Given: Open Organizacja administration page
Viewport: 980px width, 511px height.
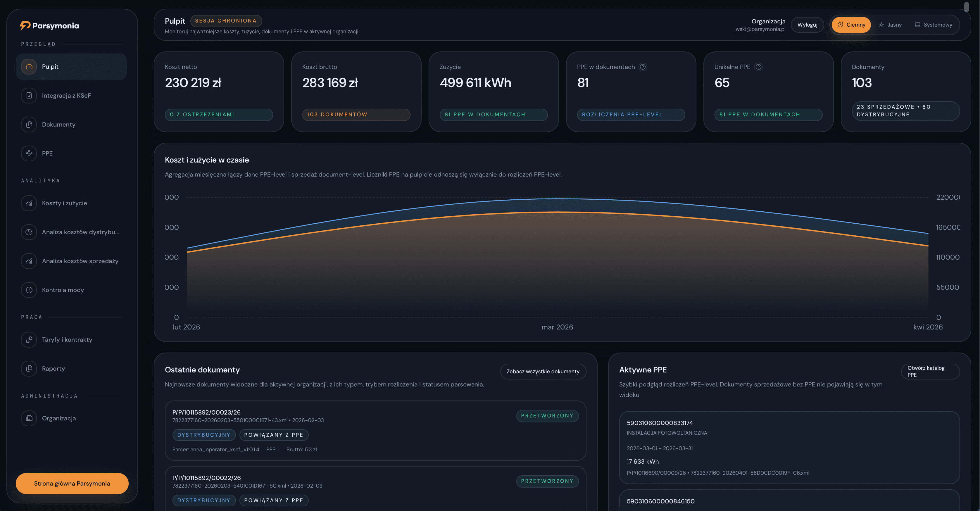Looking at the screenshot, I should [71, 418].
